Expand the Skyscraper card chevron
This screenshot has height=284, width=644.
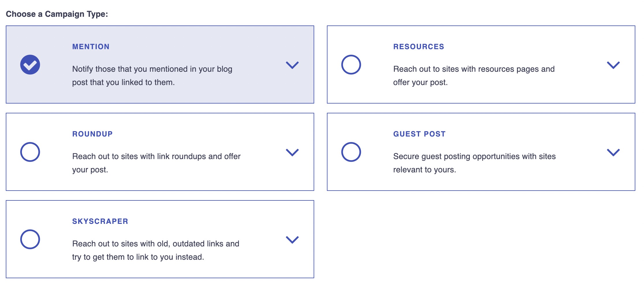click(x=292, y=240)
